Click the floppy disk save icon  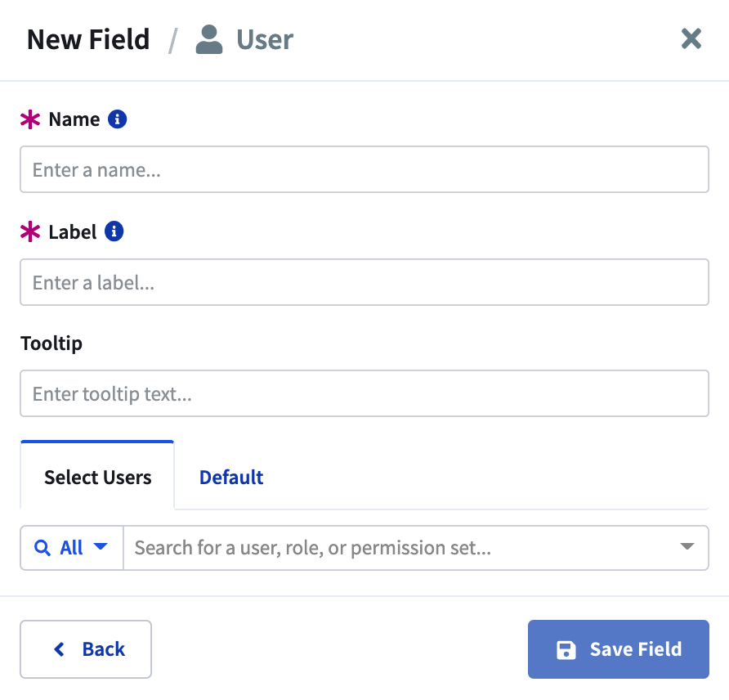pyautogui.click(x=566, y=650)
